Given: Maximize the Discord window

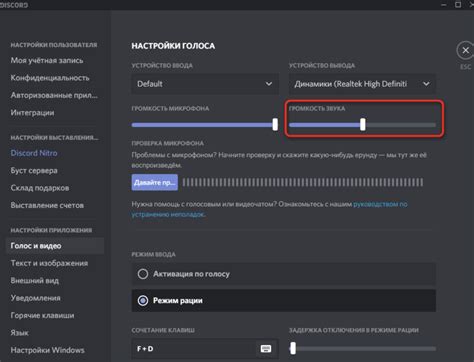Looking at the screenshot, I should pyautogui.click(x=458, y=5).
